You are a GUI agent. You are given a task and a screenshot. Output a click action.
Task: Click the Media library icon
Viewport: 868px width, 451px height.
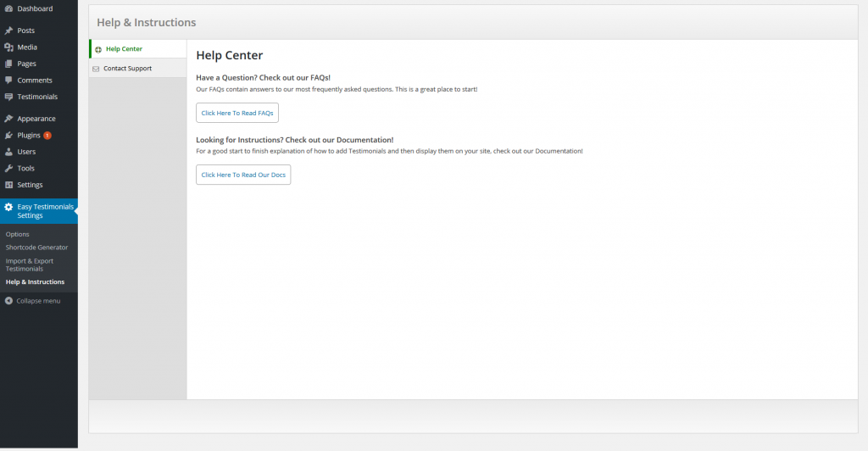(x=8, y=47)
